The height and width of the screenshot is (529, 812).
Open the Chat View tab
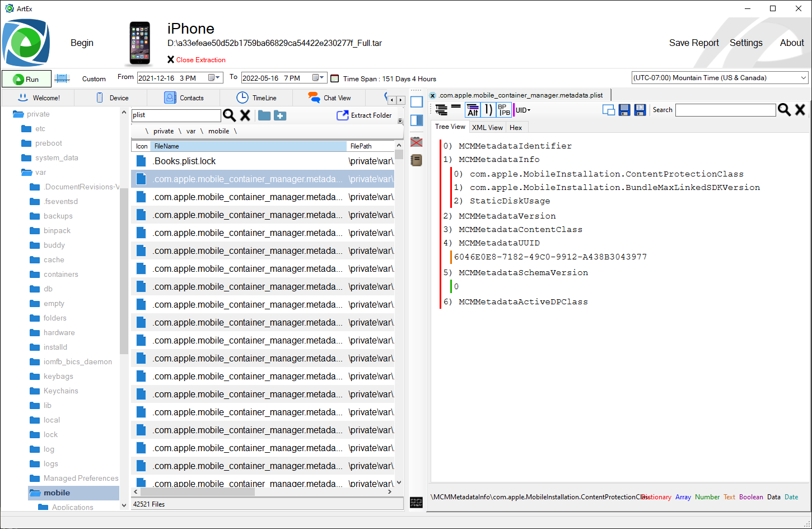[329, 98]
